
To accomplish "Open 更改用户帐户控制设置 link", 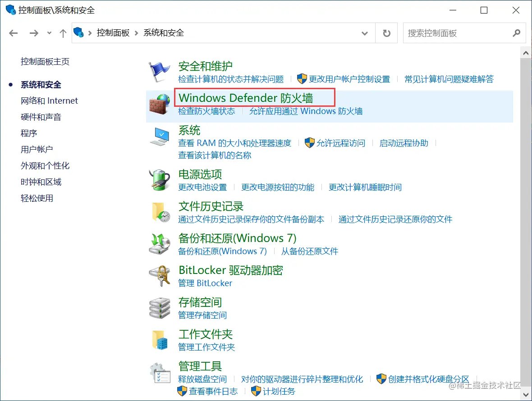I will (x=349, y=79).
